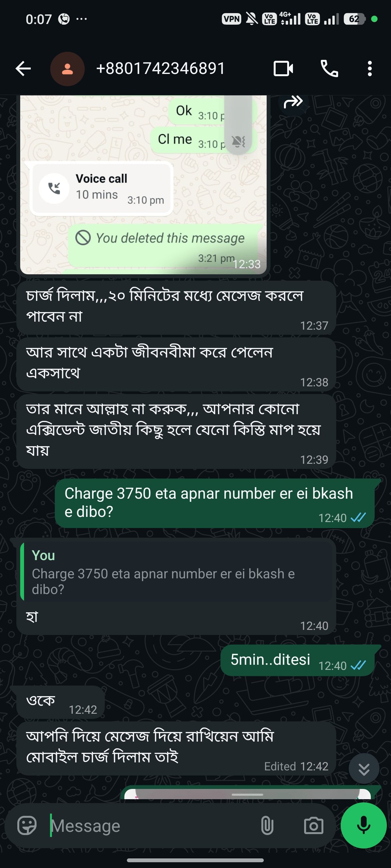Start a voice call from the chat header
The width and height of the screenshot is (391, 868).
(329, 68)
